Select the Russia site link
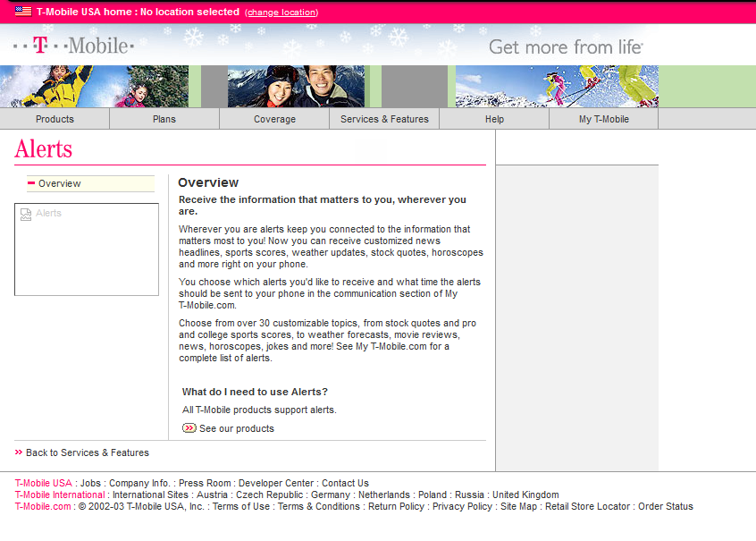The width and height of the screenshot is (756, 541). pyautogui.click(x=470, y=495)
